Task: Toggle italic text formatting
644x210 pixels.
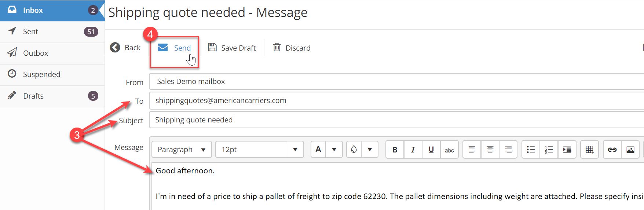Action: [413, 150]
